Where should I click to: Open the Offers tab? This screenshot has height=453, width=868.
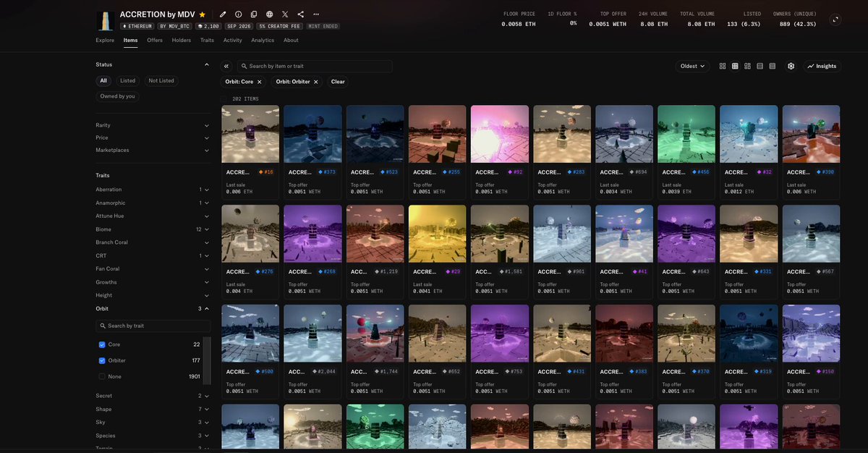pos(155,41)
